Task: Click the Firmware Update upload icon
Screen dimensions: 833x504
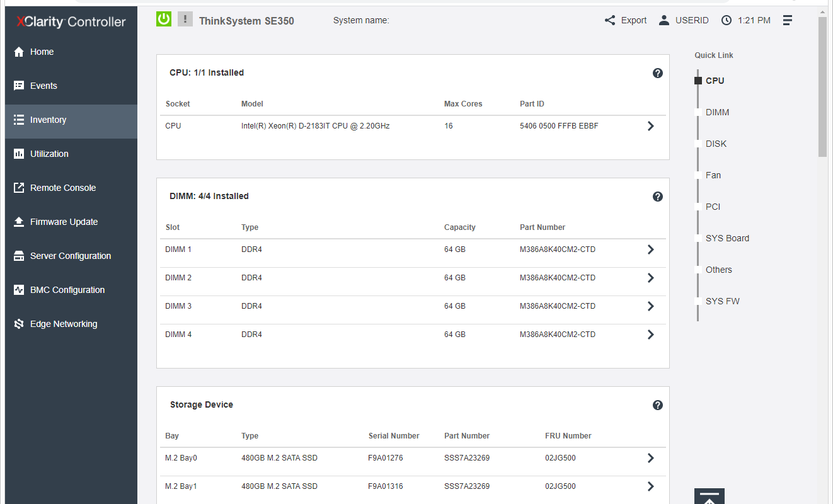Action: click(19, 222)
